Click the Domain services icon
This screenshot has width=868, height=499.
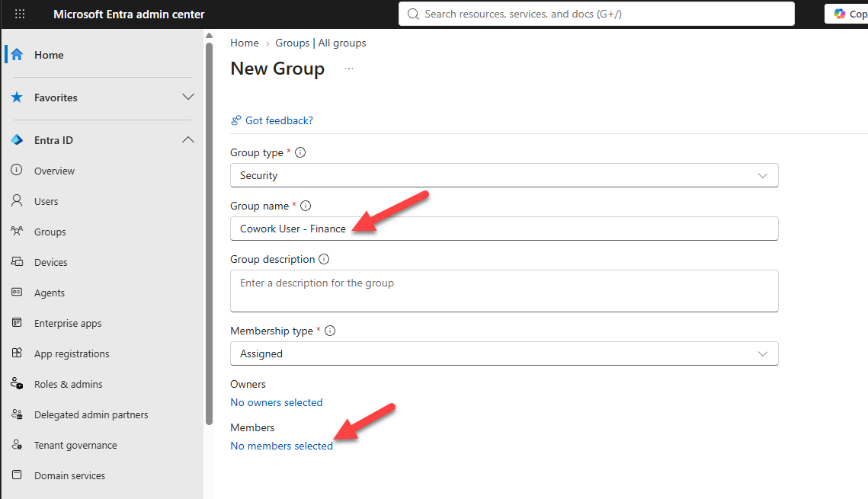tap(18, 475)
